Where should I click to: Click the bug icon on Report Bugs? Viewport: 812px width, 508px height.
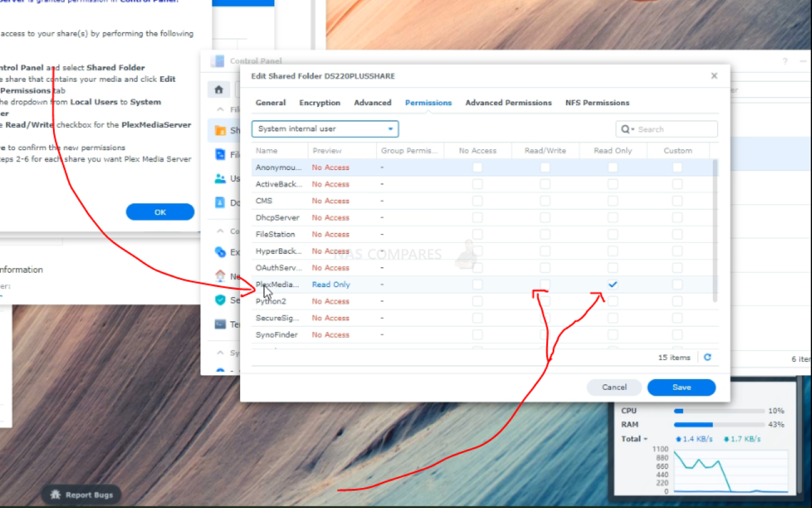point(56,495)
